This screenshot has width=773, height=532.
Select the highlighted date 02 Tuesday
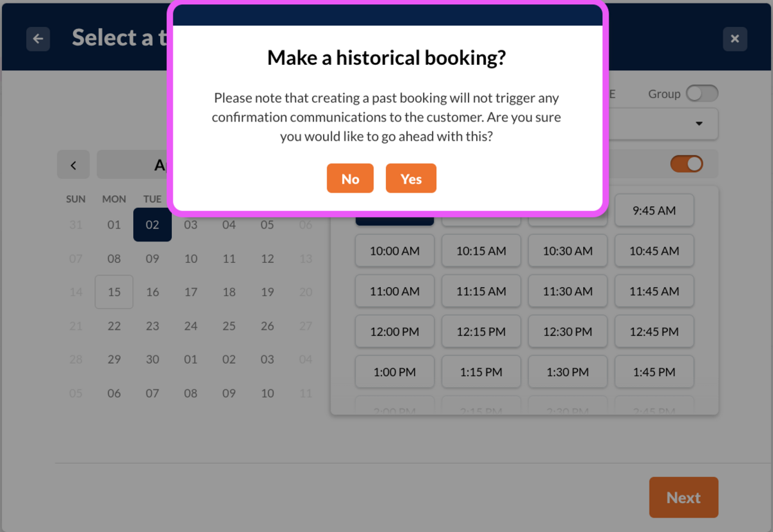point(153,225)
